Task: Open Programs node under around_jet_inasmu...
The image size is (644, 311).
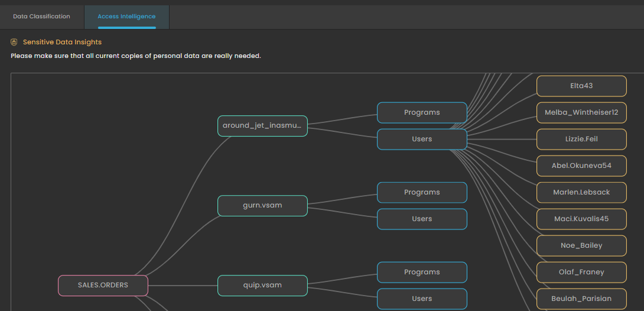Action: [x=422, y=112]
